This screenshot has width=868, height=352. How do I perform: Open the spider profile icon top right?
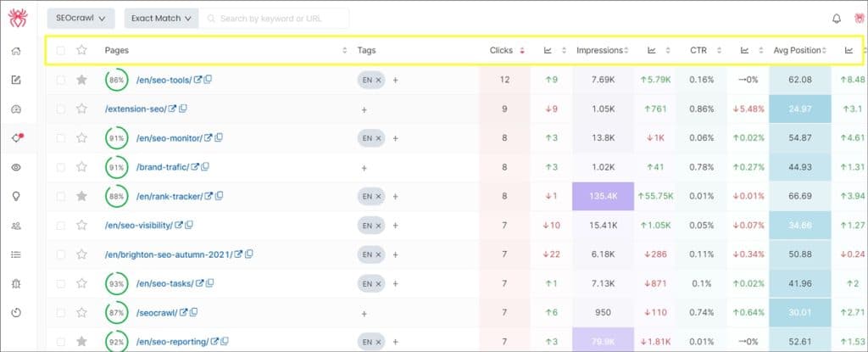click(859, 19)
